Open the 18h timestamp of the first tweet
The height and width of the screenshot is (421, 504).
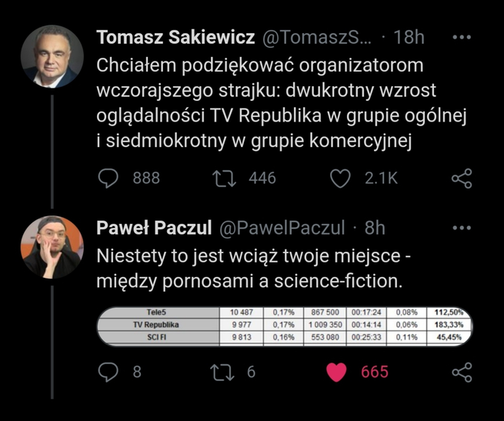click(408, 38)
